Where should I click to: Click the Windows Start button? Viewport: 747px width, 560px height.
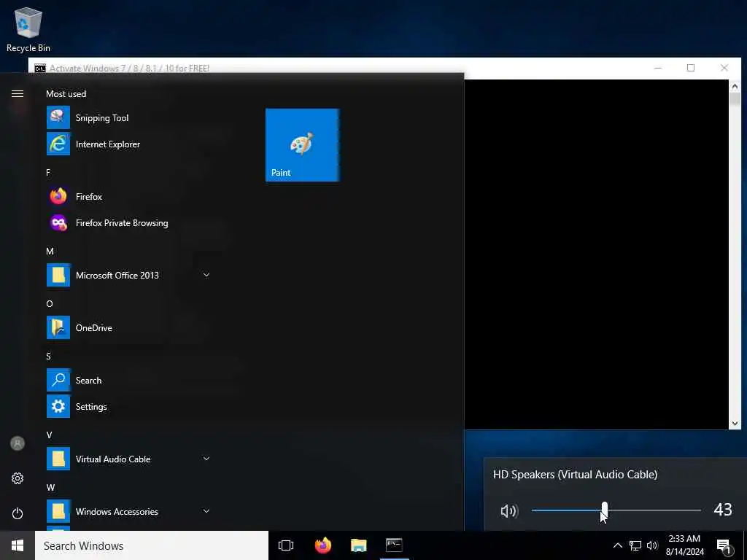(x=18, y=545)
